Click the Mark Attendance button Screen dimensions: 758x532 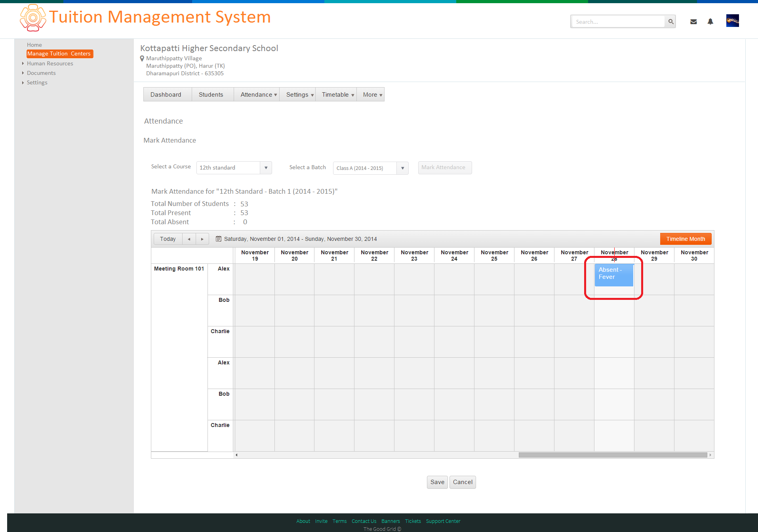(445, 168)
